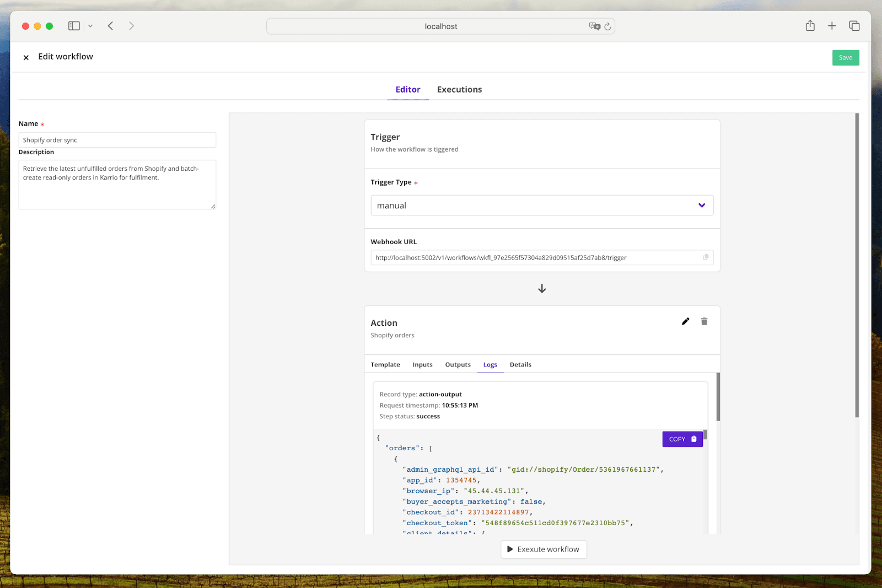
Task: Delete the Shopify orders action
Action: coord(704,321)
